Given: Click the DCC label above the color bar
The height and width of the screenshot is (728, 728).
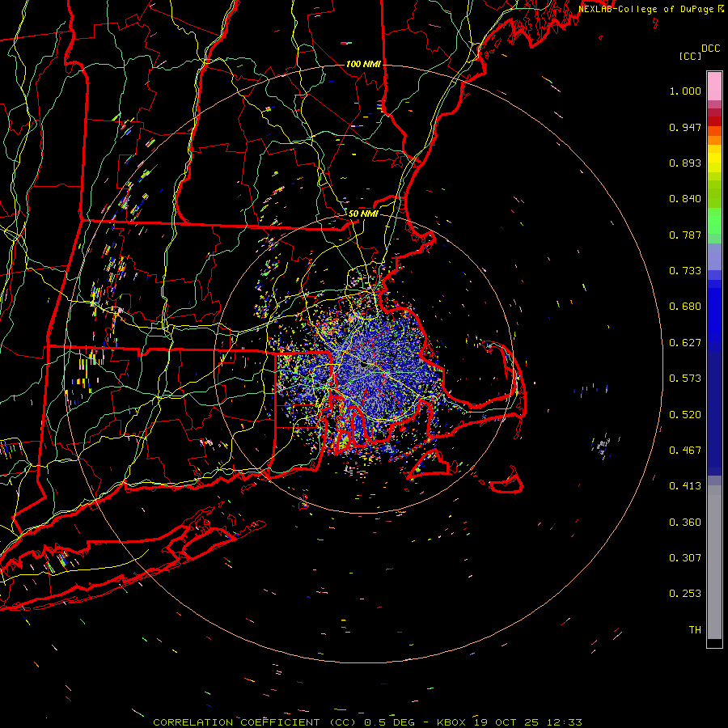Looking at the screenshot, I should 710,49.
